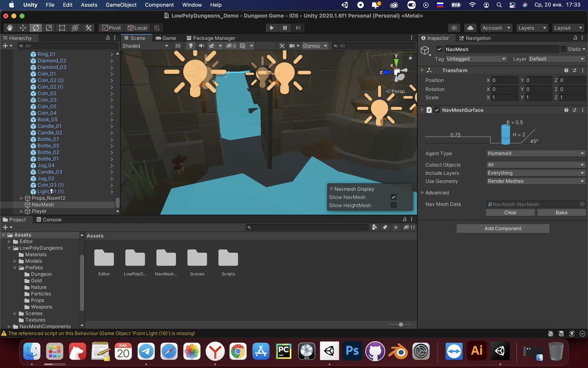Open the Component menu

coord(159,5)
